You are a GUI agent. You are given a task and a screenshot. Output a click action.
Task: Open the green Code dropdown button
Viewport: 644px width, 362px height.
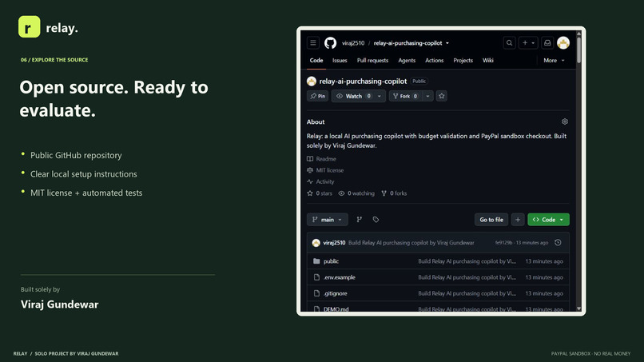548,220
